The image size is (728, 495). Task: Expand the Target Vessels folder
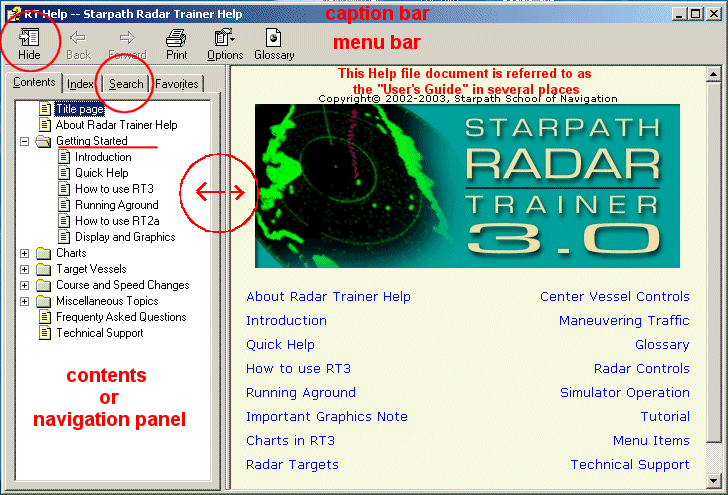point(25,269)
